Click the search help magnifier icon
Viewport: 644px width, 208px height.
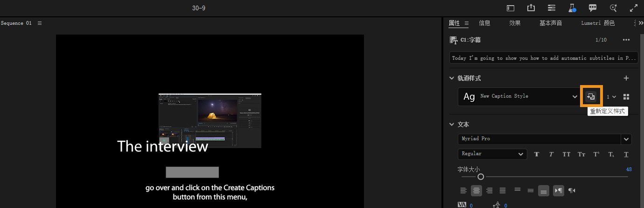click(614, 8)
